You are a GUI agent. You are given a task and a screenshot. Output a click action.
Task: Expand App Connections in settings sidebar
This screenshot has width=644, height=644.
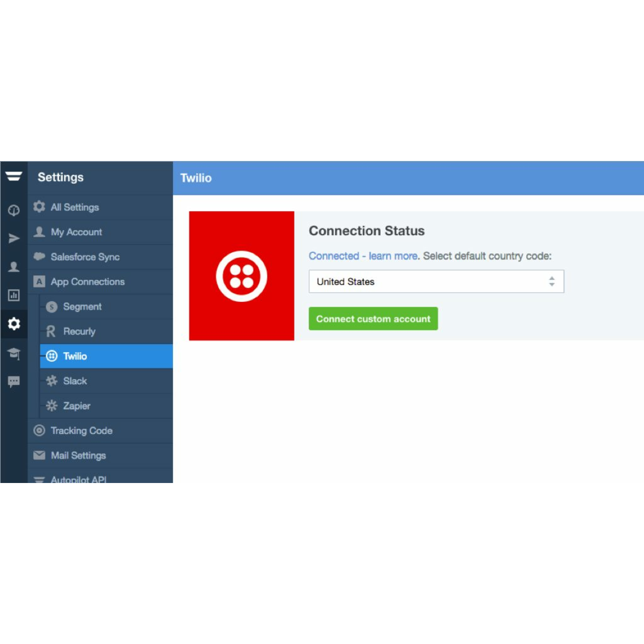point(88,282)
